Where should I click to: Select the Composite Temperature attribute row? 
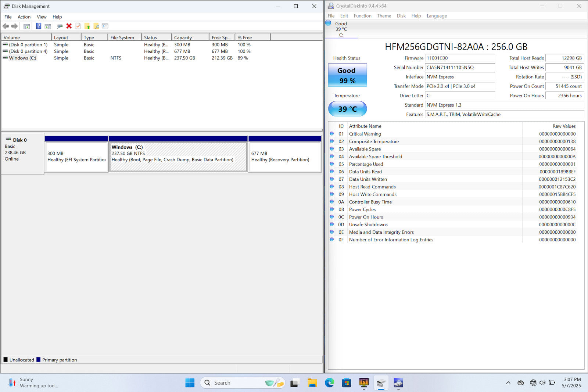pyautogui.click(x=453, y=141)
